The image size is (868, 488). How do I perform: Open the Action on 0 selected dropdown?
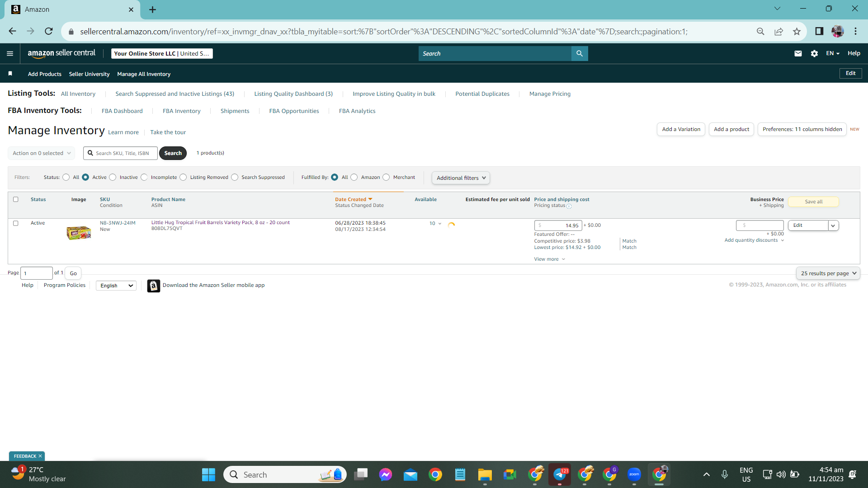[x=42, y=153]
